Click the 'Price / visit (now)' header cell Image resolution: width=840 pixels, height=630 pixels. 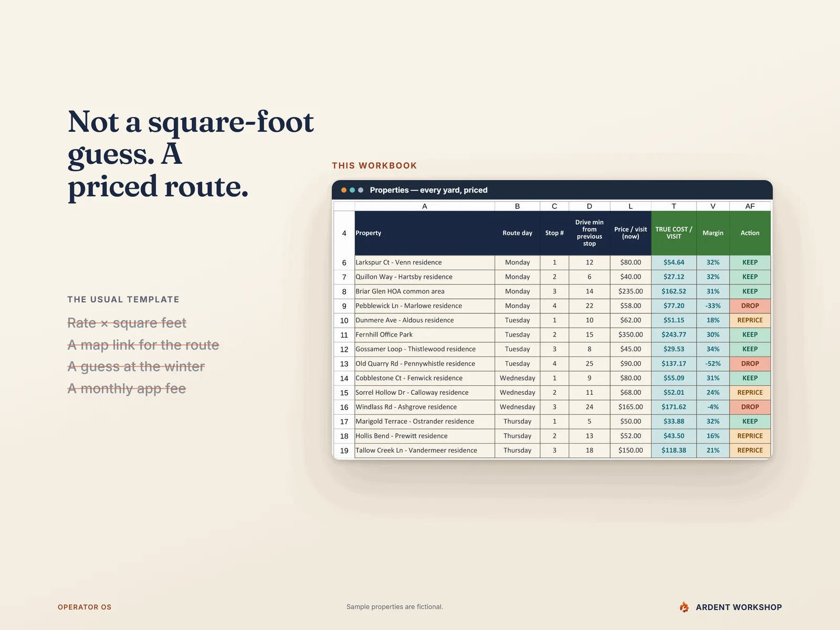click(x=631, y=233)
